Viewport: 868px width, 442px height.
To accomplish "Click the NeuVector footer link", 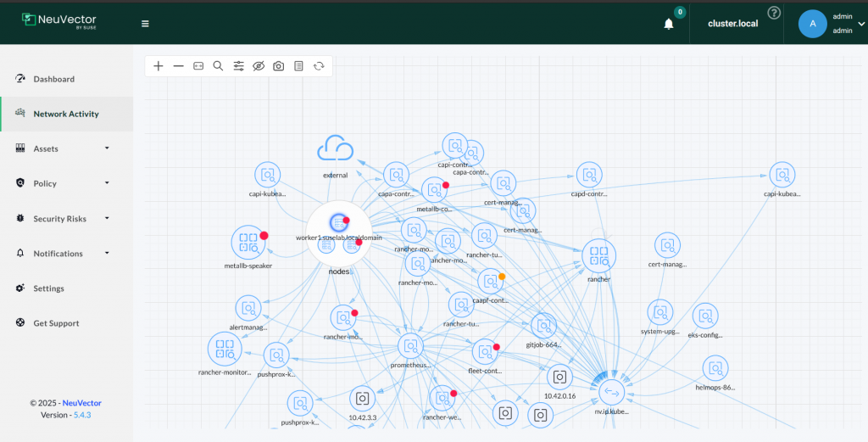I will pyautogui.click(x=81, y=403).
